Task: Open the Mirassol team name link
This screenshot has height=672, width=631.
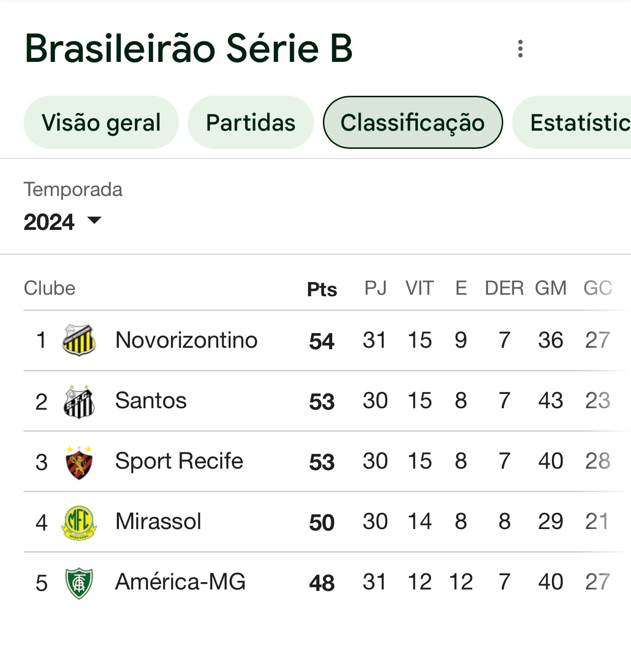Action: pyautogui.click(x=158, y=521)
